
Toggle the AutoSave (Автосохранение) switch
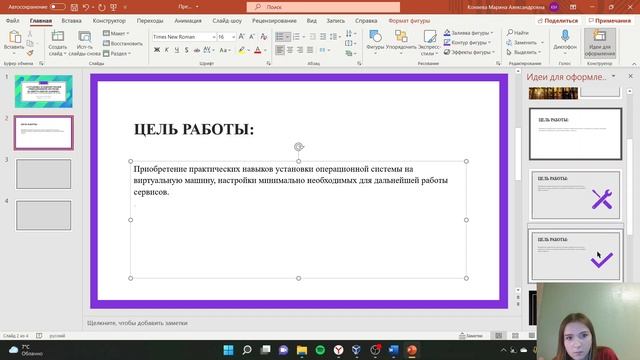(x=58, y=7)
